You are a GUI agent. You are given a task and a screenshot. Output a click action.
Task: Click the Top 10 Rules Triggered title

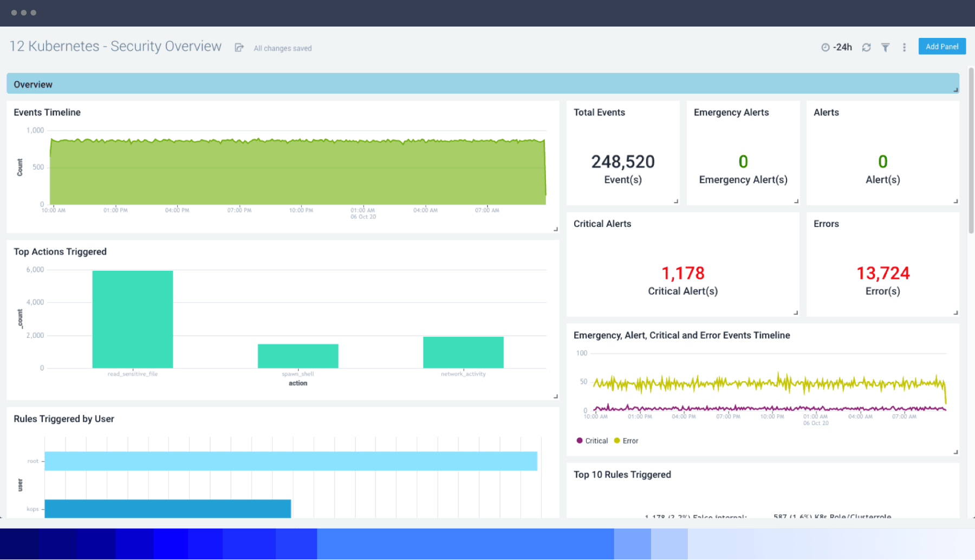pos(622,474)
